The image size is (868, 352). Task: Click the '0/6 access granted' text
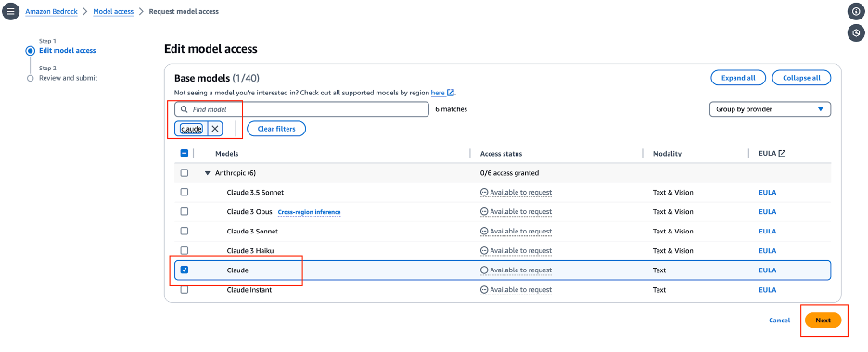click(x=509, y=173)
